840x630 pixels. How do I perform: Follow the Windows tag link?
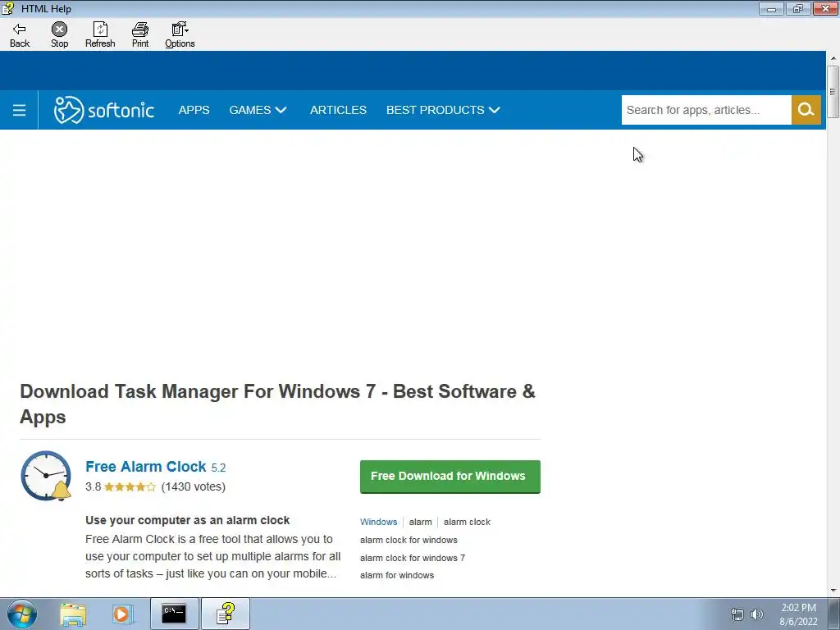click(379, 522)
